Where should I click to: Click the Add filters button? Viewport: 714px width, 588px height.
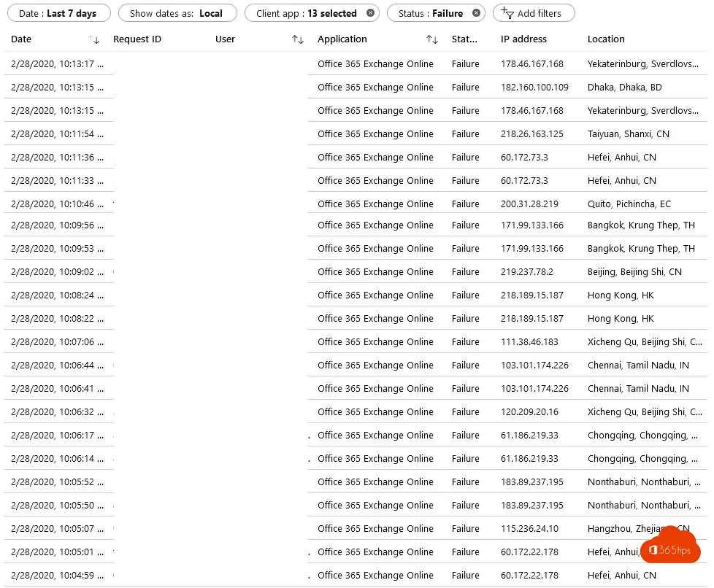534,13
